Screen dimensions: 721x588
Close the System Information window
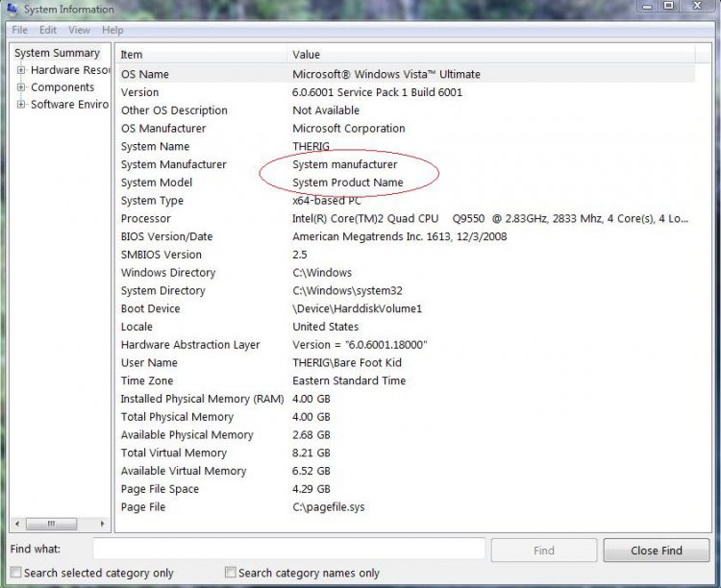click(x=698, y=6)
